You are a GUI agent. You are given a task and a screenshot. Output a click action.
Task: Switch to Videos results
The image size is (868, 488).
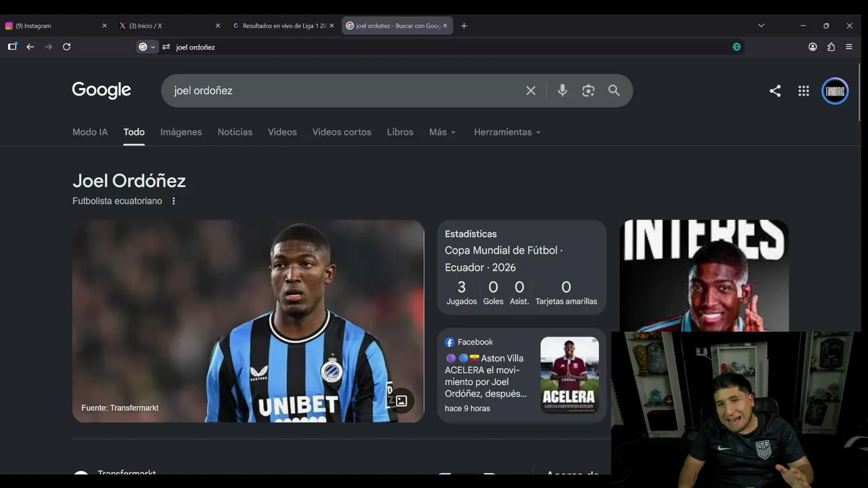click(x=282, y=132)
